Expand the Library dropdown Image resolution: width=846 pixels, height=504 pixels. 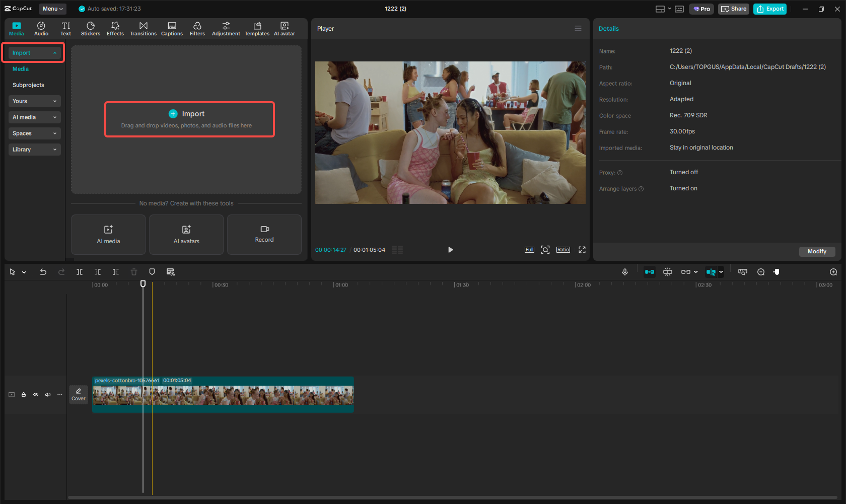click(34, 150)
